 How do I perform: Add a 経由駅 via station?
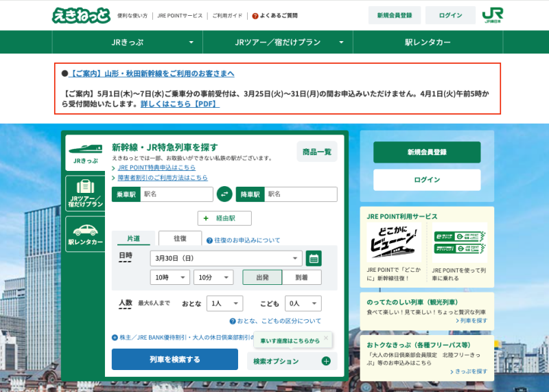coord(224,218)
